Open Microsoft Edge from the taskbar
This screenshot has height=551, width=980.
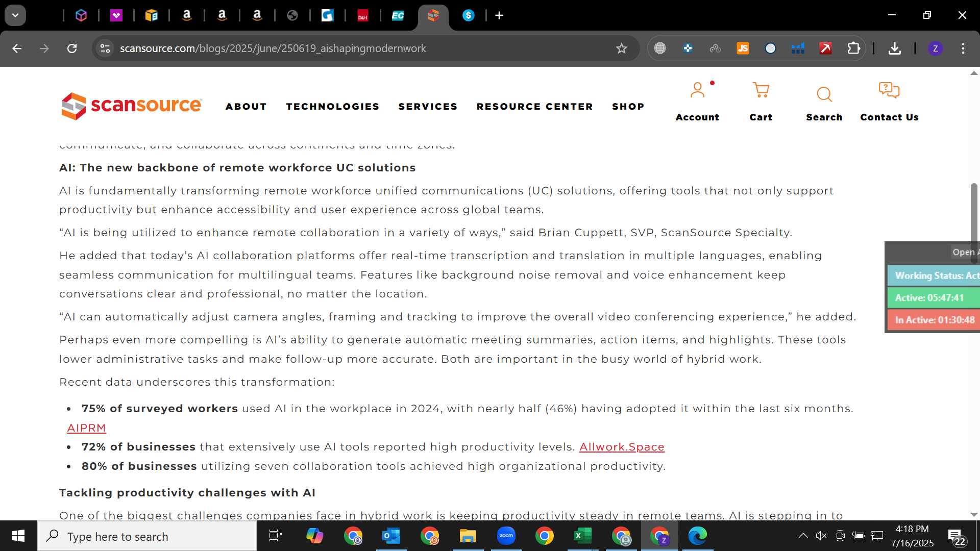pyautogui.click(x=697, y=536)
